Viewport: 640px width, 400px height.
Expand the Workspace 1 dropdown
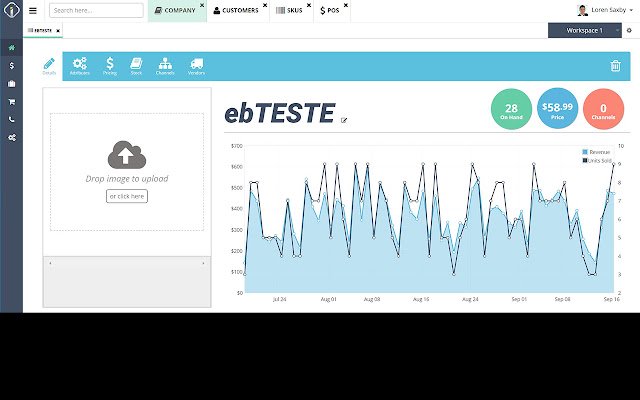point(584,30)
